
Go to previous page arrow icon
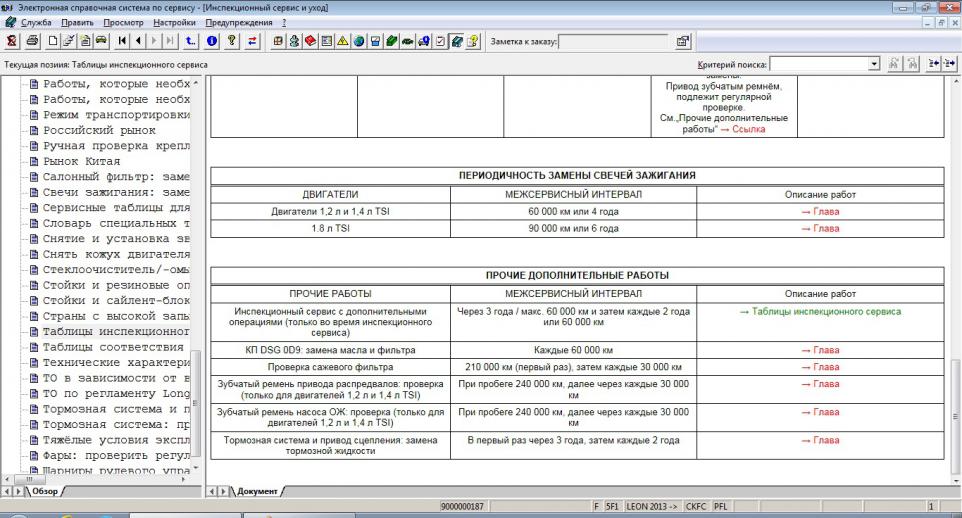[x=138, y=41]
